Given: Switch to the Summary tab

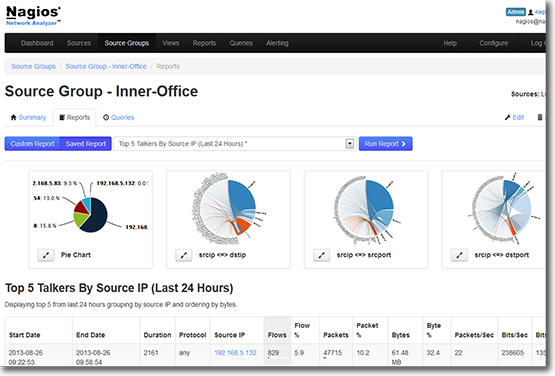Looking at the screenshot, I should pyautogui.click(x=29, y=117).
